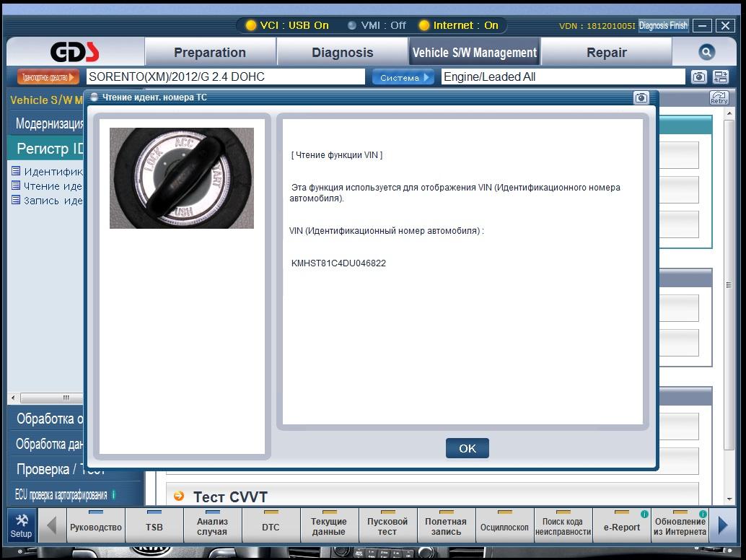This screenshot has width=746, height=560.
Task: Switch to the Preparation tab
Action: point(210,53)
